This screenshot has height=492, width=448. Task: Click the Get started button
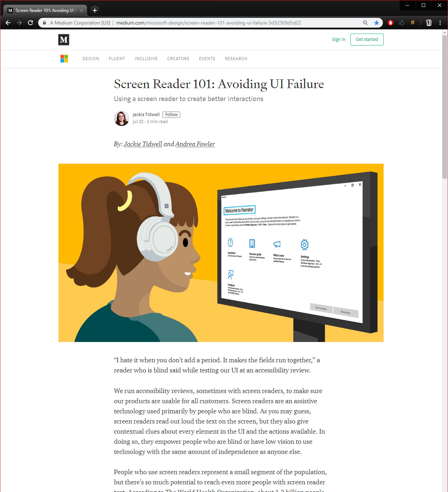click(367, 40)
